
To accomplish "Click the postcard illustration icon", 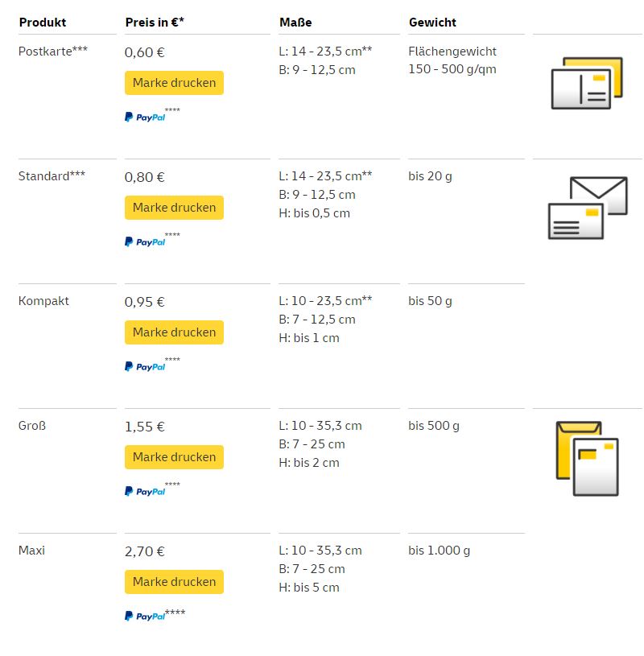I will [x=587, y=84].
